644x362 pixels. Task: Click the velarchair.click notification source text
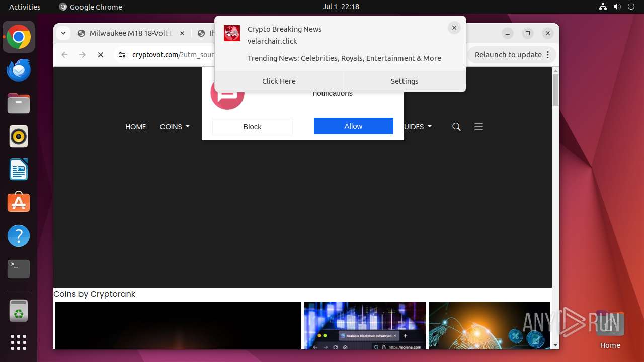click(x=272, y=41)
